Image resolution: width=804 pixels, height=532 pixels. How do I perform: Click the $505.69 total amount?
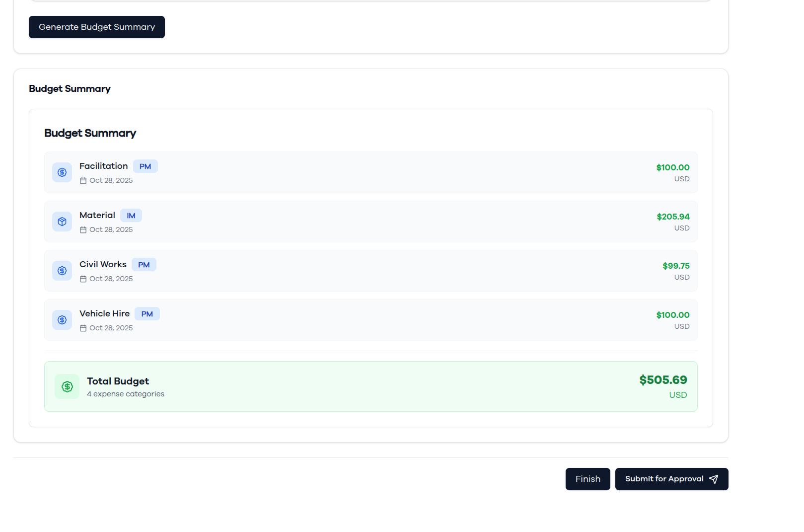click(x=663, y=380)
